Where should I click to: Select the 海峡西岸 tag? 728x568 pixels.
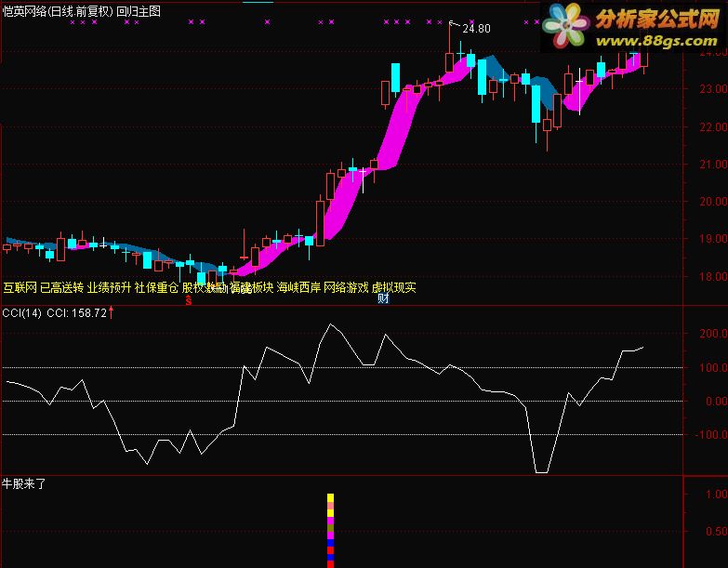point(298,287)
